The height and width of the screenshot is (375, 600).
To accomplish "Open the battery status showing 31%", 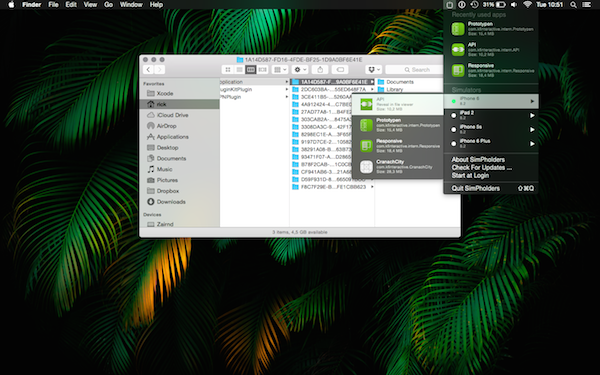I will [x=494, y=5].
